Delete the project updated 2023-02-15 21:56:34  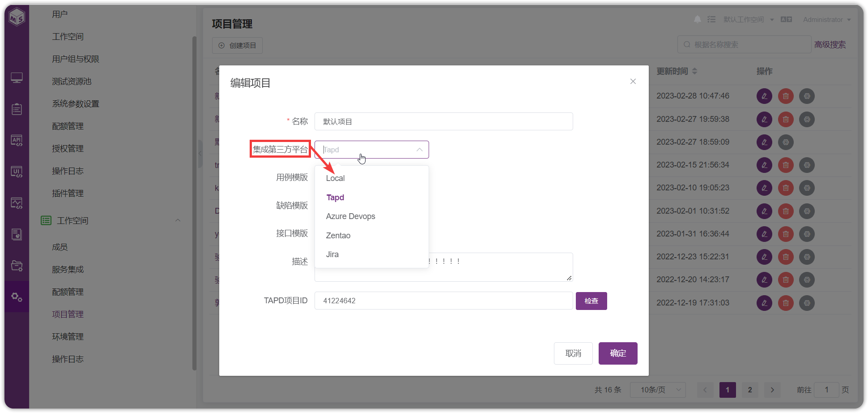[786, 165]
